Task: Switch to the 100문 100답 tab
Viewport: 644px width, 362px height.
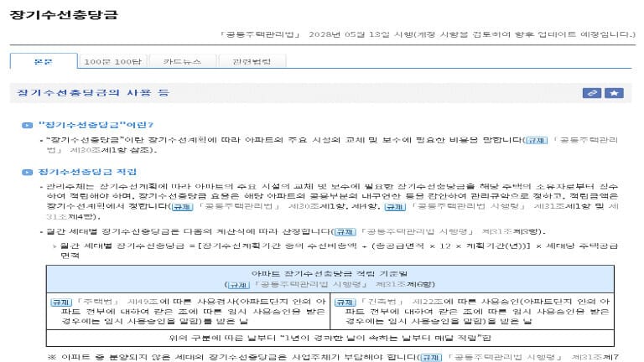Action: [x=113, y=61]
